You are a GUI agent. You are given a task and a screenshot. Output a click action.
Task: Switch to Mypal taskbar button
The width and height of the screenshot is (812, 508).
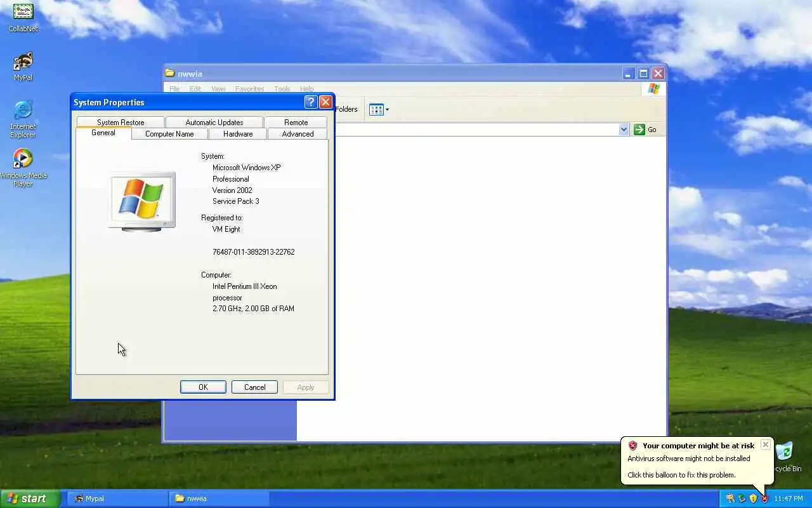coord(117,498)
